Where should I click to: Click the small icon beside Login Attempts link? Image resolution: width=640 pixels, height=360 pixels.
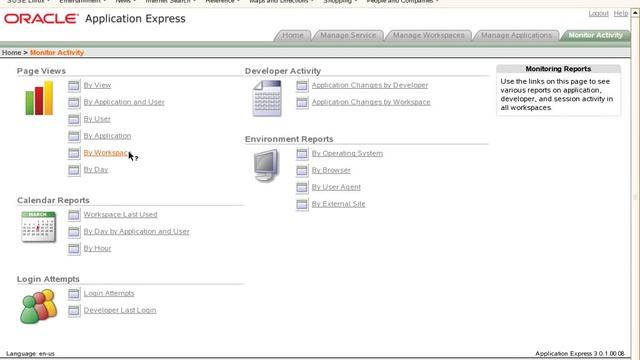point(74,293)
